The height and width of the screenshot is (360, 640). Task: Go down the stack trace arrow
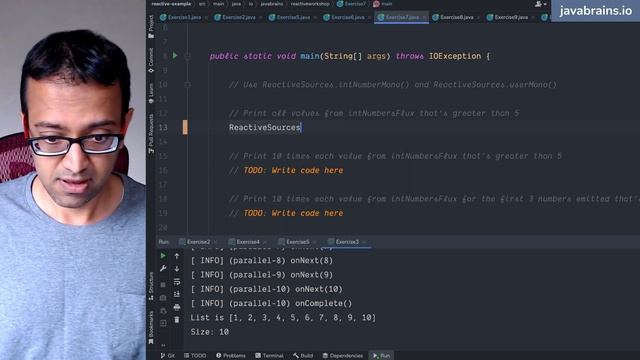click(177, 269)
